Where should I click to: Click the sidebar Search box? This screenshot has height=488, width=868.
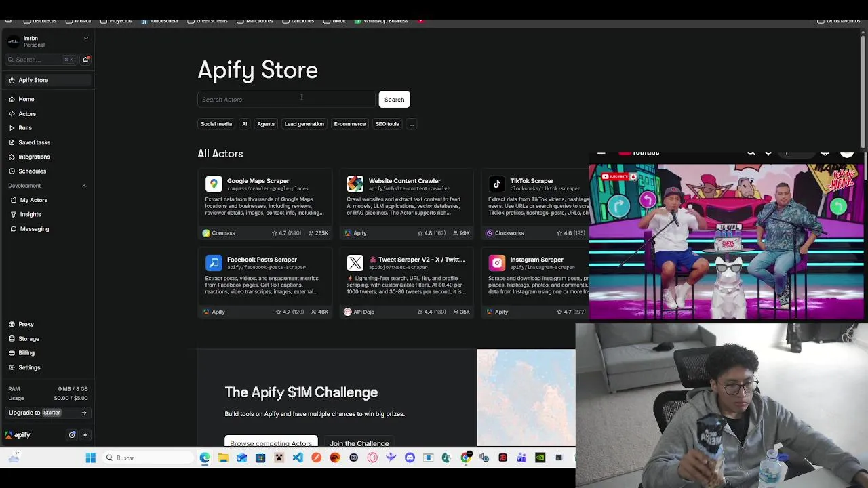click(41, 60)
